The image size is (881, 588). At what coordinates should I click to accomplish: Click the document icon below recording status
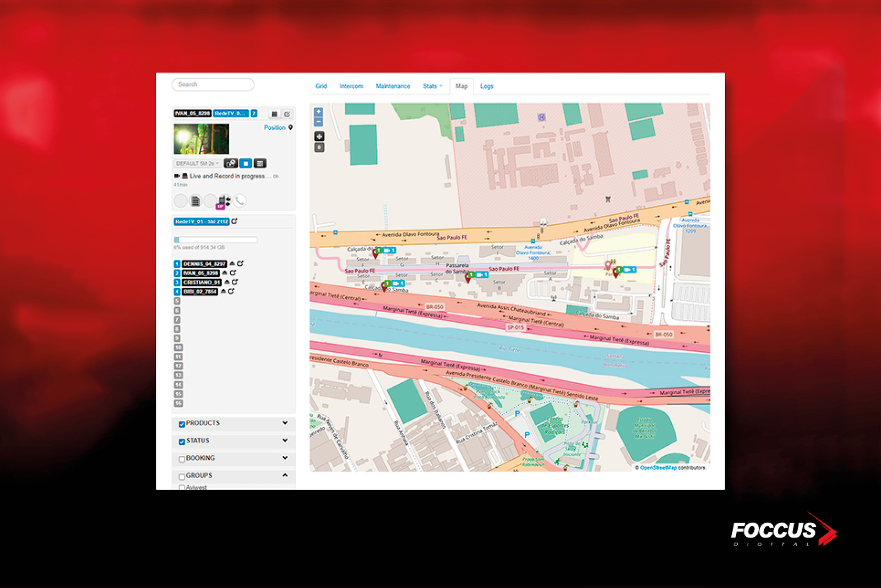(195, 201)
